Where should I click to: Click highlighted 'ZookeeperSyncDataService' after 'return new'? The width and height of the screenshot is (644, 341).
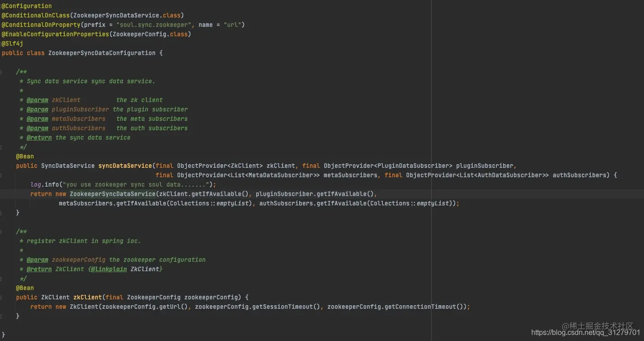[113, 194]
